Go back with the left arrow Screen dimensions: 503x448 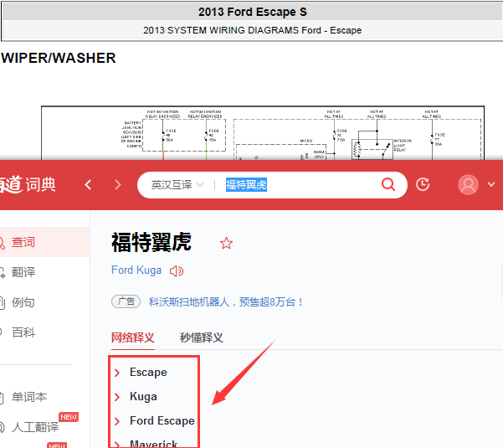[88, 185]
